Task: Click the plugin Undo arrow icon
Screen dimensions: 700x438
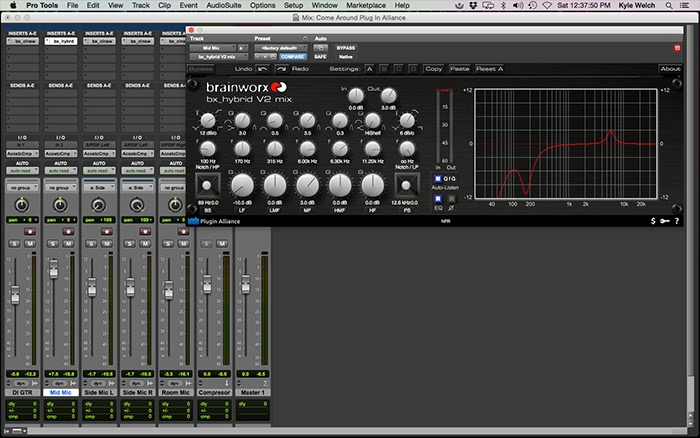Action: (x=263, y=69)
